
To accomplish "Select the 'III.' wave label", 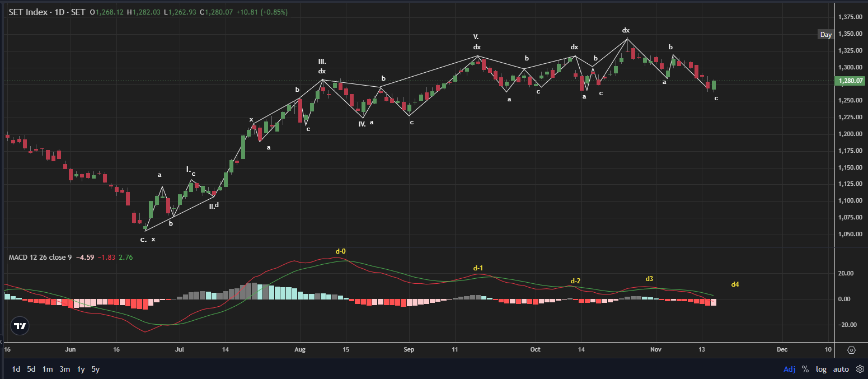I will click(x=322, y=62).
